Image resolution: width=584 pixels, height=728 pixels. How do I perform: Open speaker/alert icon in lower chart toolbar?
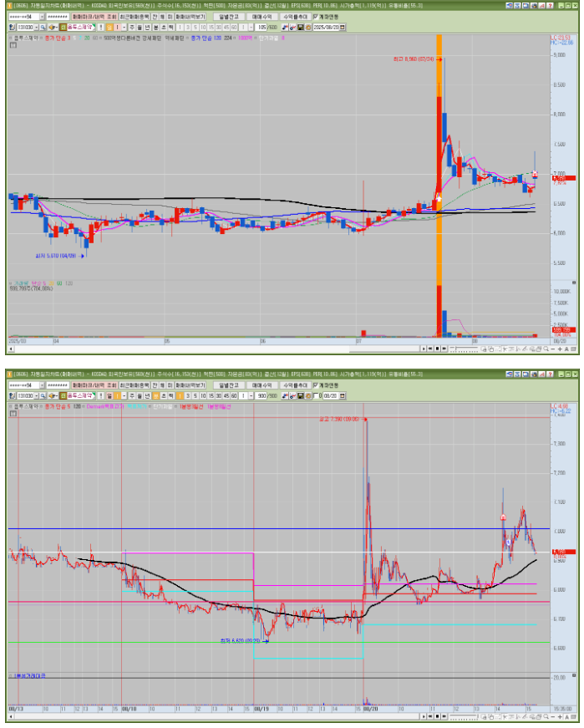coord(53,396)
